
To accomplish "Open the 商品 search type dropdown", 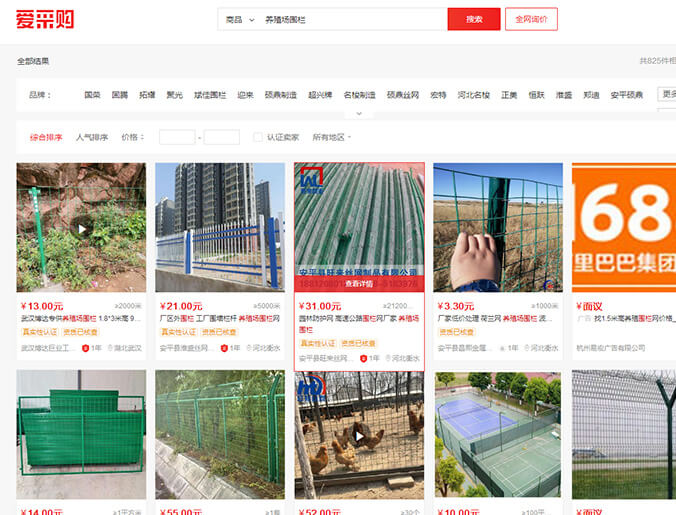I will point(240,20).
